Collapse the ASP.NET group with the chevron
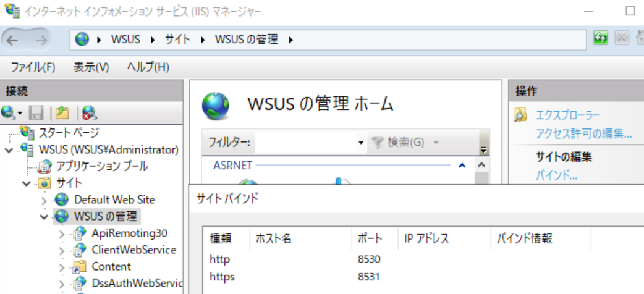 pos(462,166)
